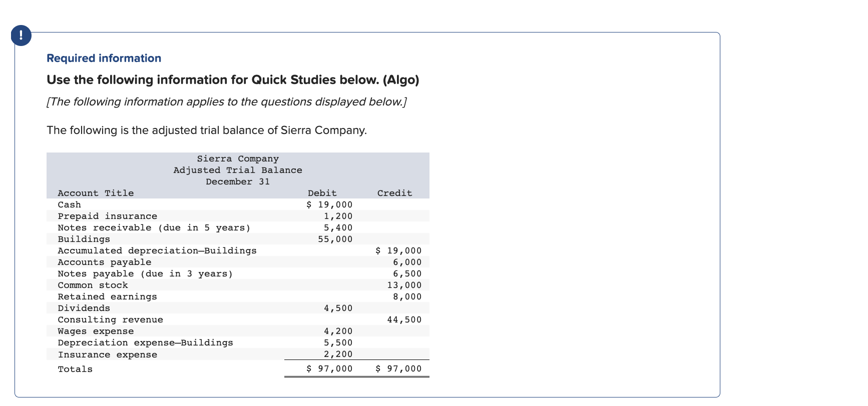
Task: Click the Wages expense debit 4,200
Action: point(338,331)
